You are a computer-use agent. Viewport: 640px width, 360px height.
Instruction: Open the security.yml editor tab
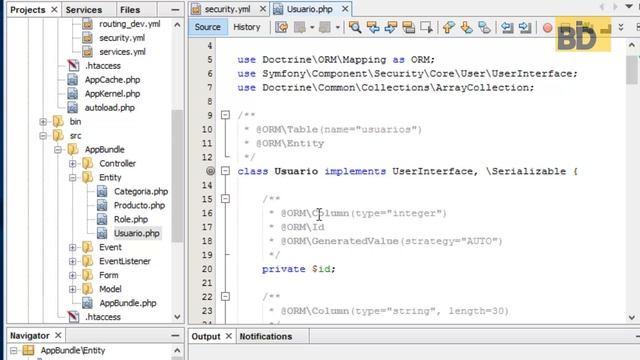pyautogui.click(x=228, y=9)
